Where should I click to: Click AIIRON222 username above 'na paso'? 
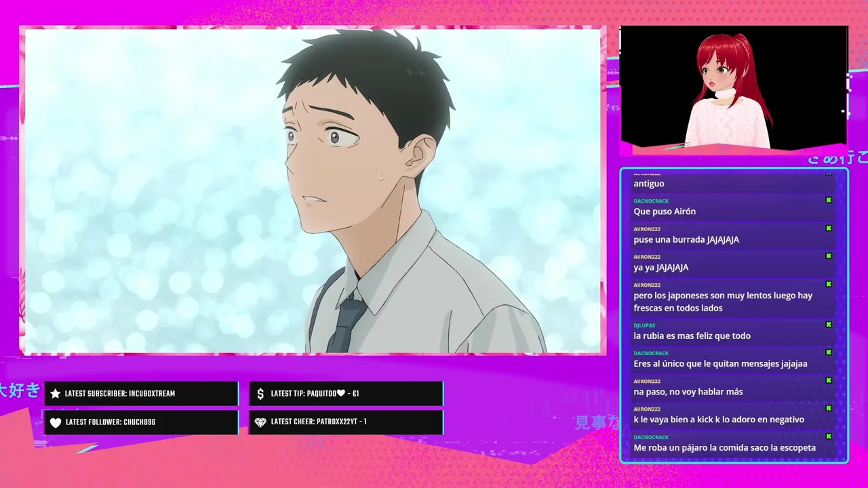coord(647,381)
